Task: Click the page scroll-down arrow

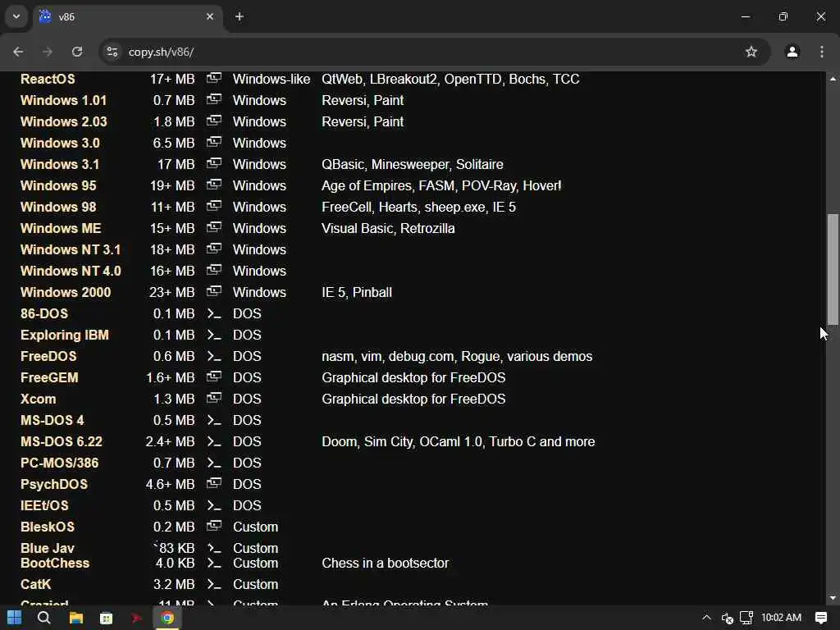Action: click(833, 598)
